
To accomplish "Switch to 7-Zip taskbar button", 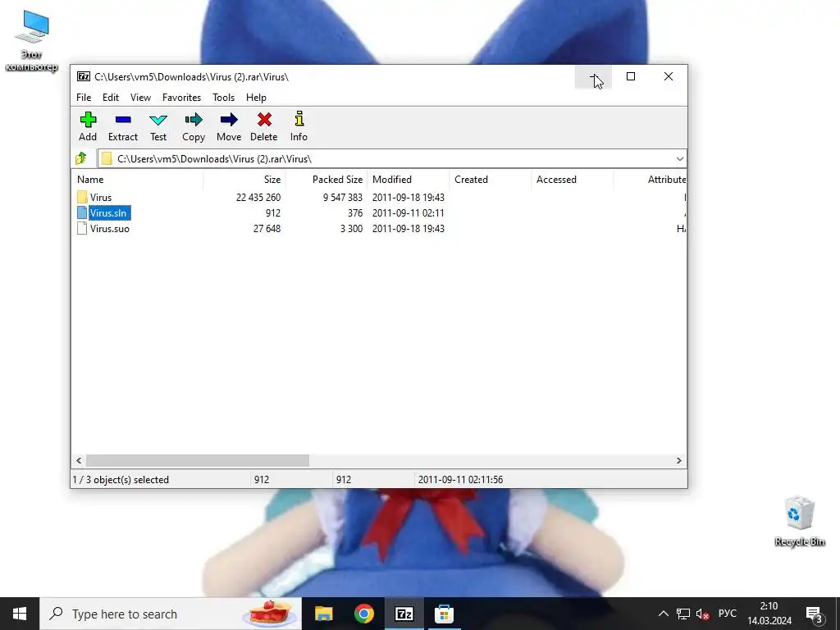I will click(404, 614).
